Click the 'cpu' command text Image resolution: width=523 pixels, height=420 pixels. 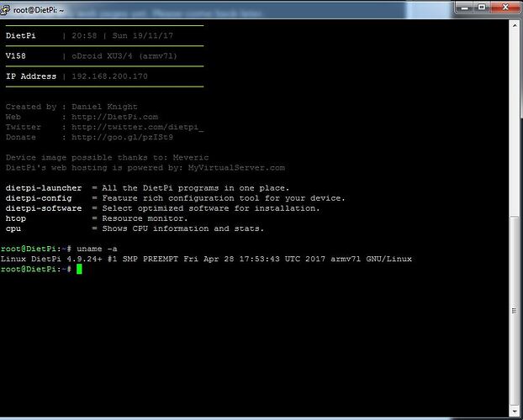coord(13,228)
